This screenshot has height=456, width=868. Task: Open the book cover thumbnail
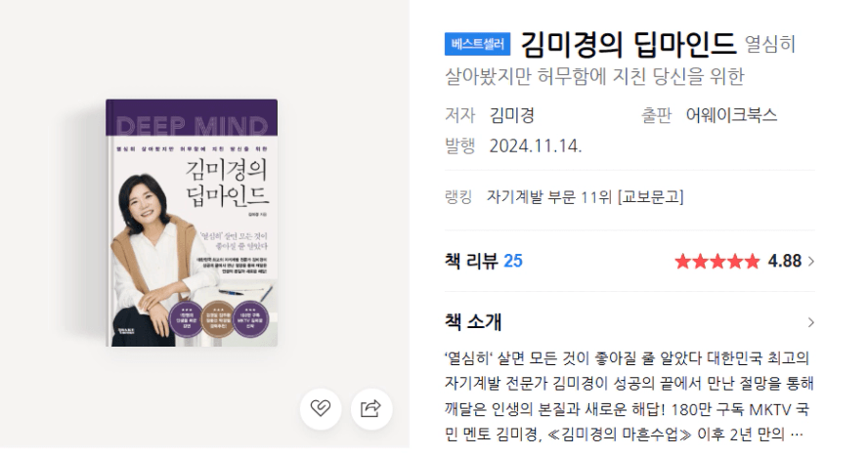pos(192,223)
